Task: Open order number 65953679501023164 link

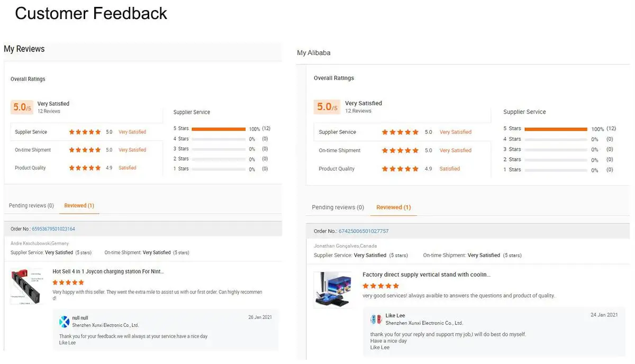Action: click(x=53, y=229)
